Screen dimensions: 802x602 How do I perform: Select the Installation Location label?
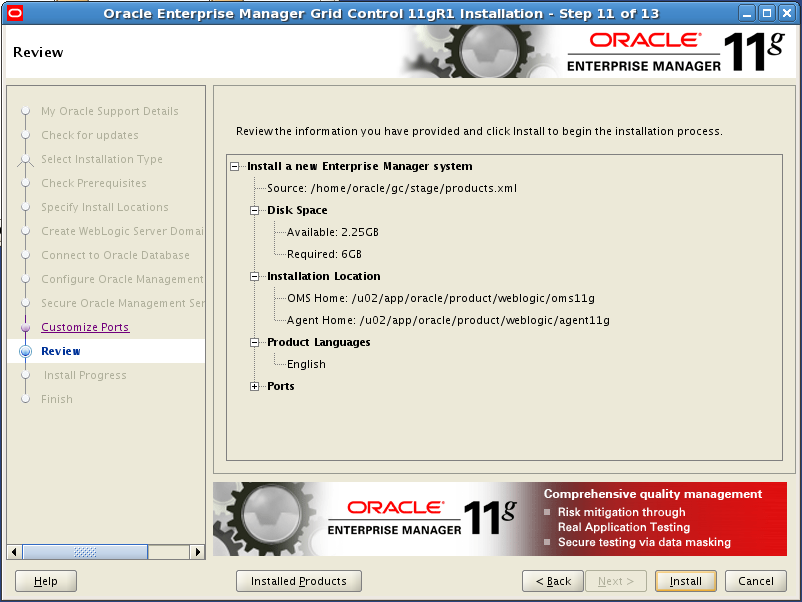point(324,276)
